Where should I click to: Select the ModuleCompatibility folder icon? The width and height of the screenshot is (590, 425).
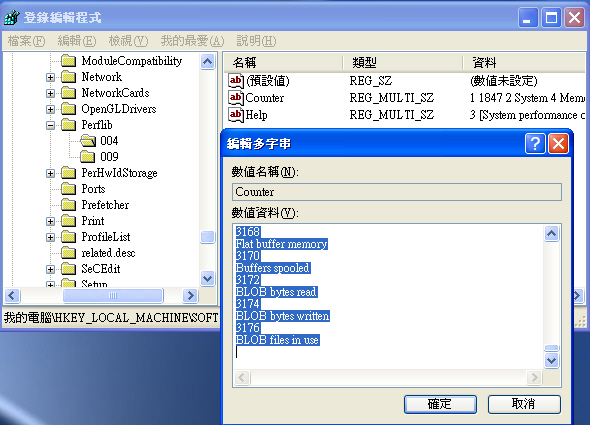click(68, 61)
